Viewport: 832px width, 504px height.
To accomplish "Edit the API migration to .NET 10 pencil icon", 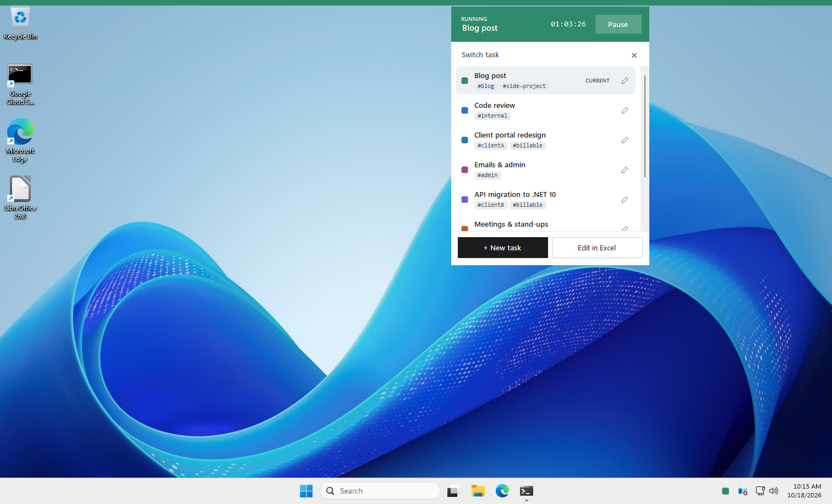I will pos(625,200).
